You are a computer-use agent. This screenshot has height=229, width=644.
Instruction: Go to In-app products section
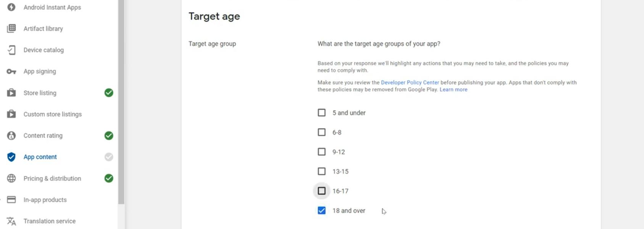pyautogui.click(x=45, y=200)
